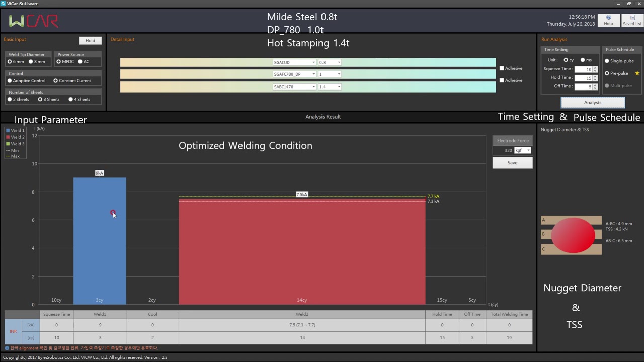Click the 7.5 (7.3 ~ 7.7) table cell
This screenshot has width=644, height=362.
pos(302,325)
